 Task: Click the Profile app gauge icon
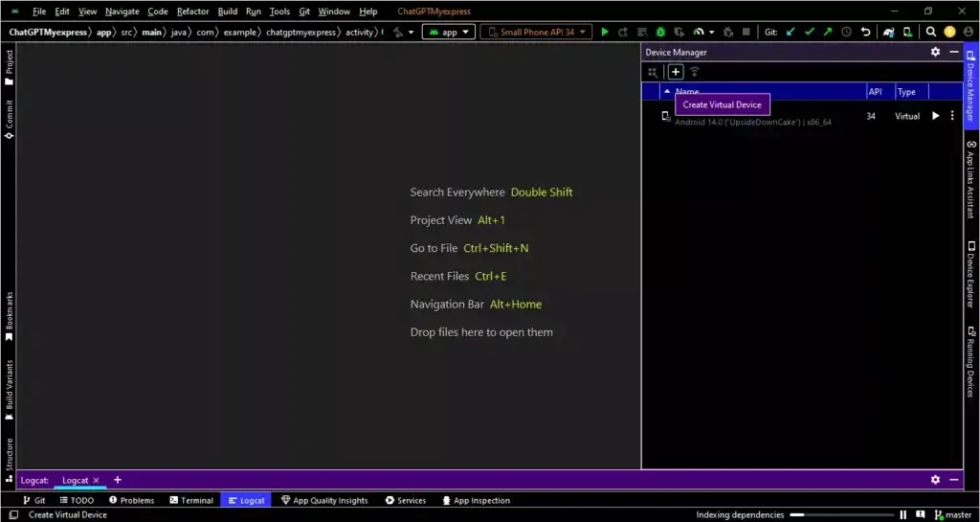pyautogui.click(x=700, y=32)
